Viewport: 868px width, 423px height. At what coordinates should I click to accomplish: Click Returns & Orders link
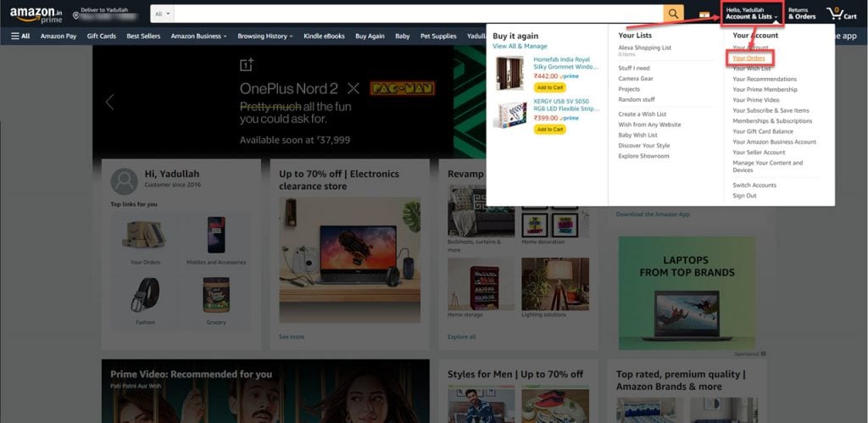point(802,14)
